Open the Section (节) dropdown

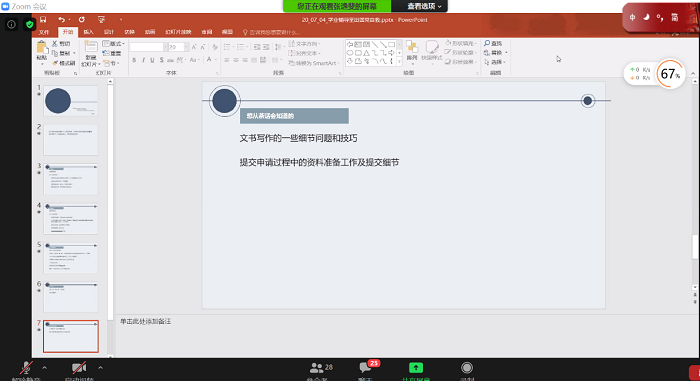coord(112,63)
